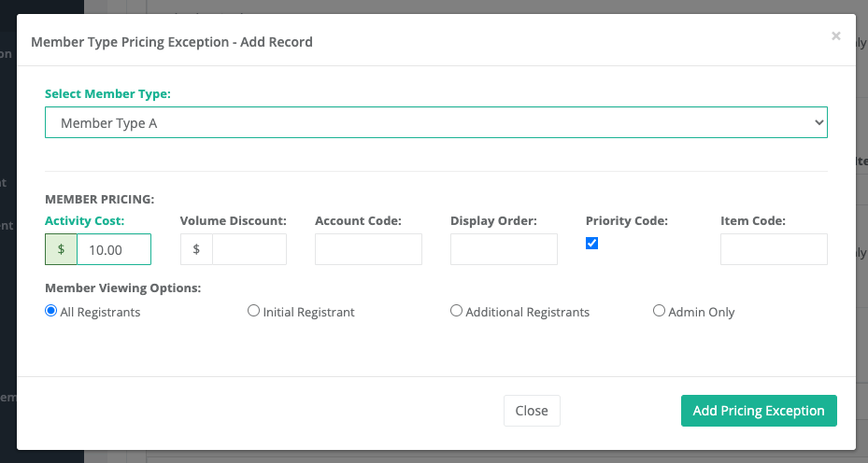Close the dialog using the X icon
868x463 pixels.
pos(835,36)
